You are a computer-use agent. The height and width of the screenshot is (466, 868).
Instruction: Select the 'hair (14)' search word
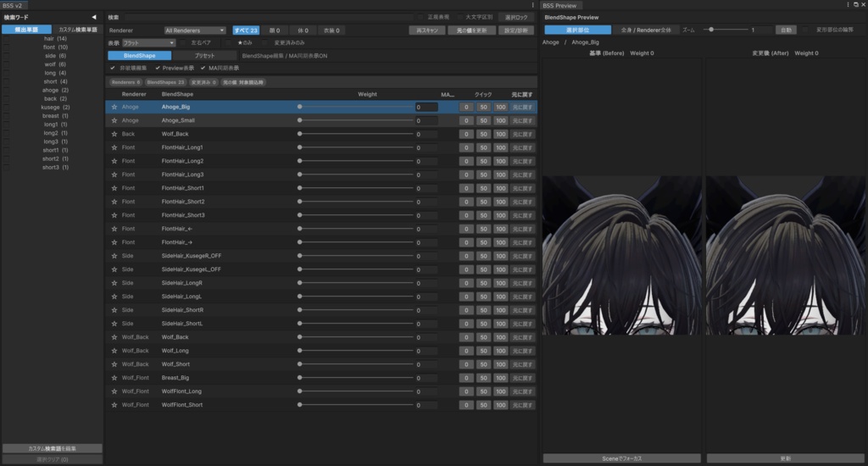click(x=55, y=39)
